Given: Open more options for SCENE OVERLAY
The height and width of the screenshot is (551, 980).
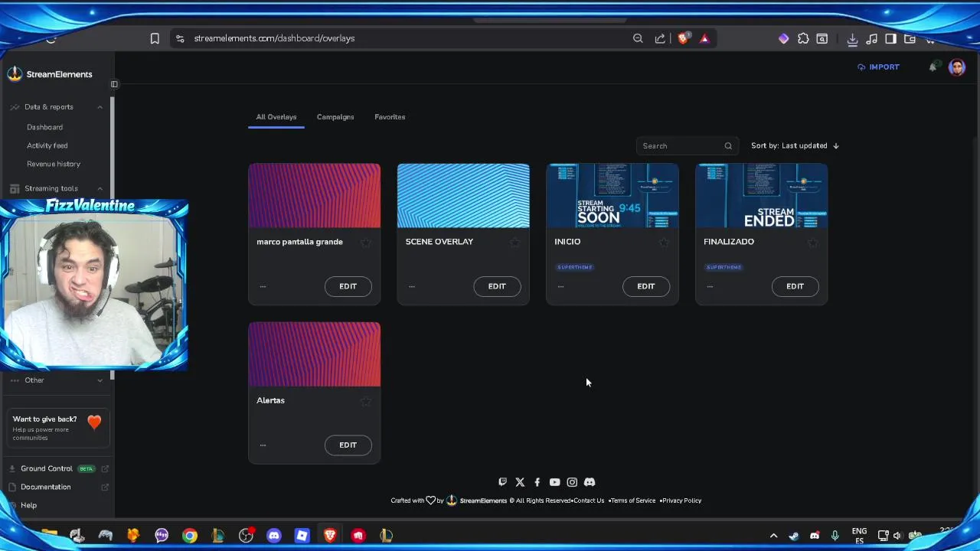Looking at the screenshot, I should [412, 287].
